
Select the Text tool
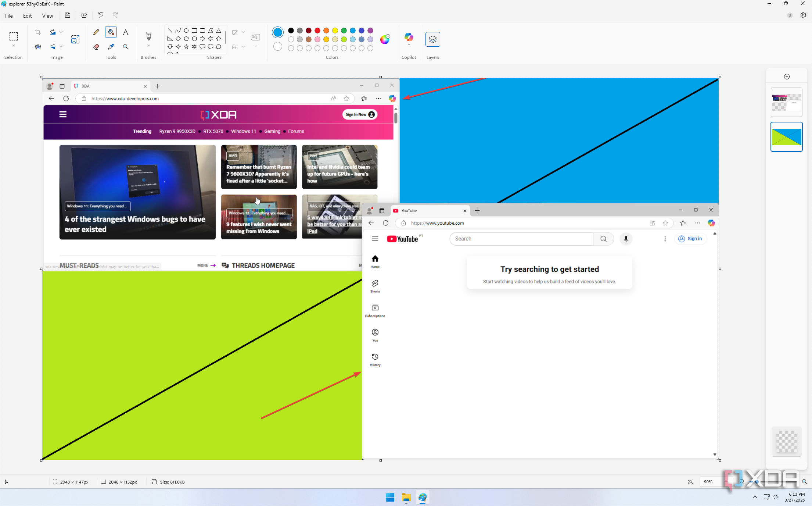pos(126,32)
